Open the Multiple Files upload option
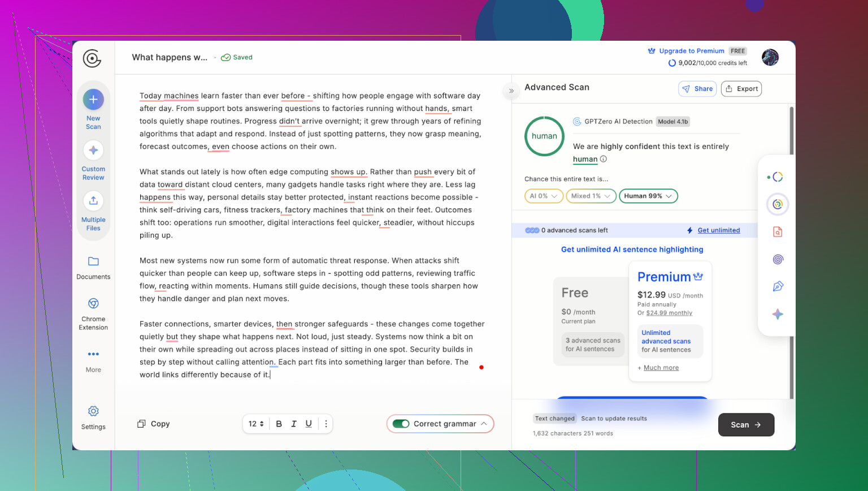The image size is (868, 491). click(x=93, y=201)
